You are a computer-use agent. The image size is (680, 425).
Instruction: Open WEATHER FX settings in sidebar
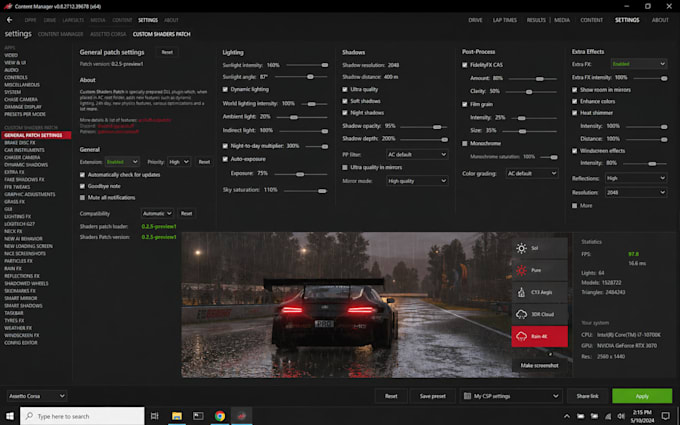coord(18,328)
